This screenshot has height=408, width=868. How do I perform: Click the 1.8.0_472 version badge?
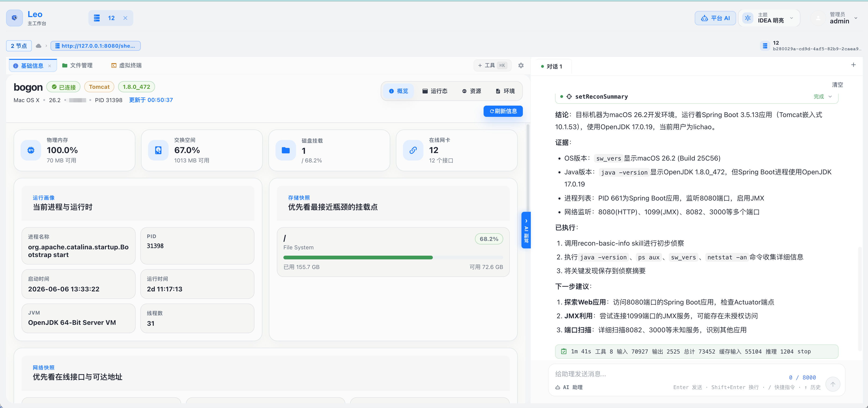pos(137,87)
